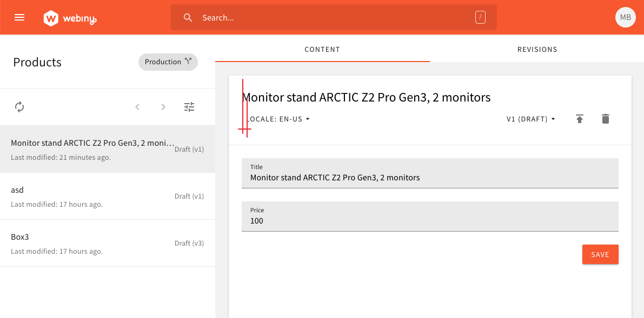Viewport: 644px width, 318px height.
Task: Refresh the Products list
Action: pyautogui.click(x=19, y=107)
